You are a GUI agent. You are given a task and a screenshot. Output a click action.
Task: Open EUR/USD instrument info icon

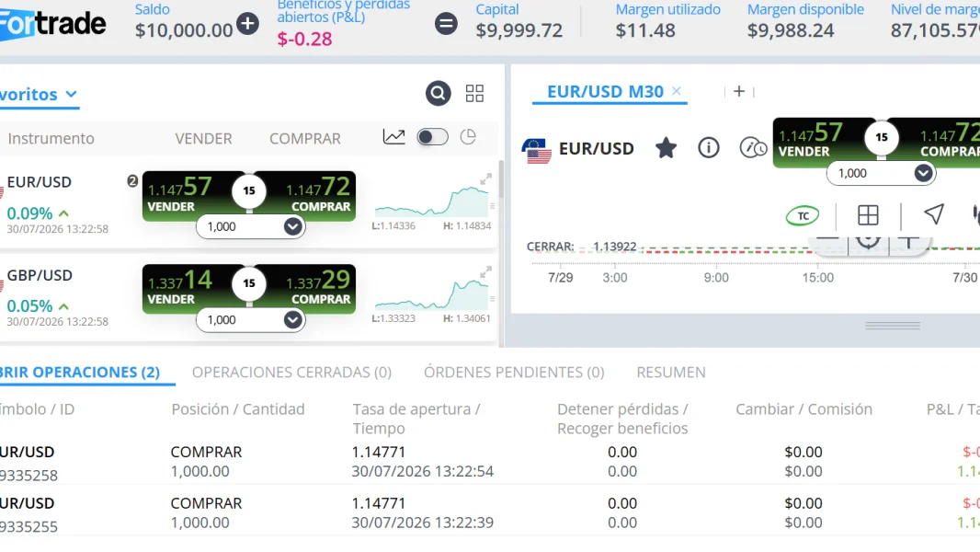[709, 148]
